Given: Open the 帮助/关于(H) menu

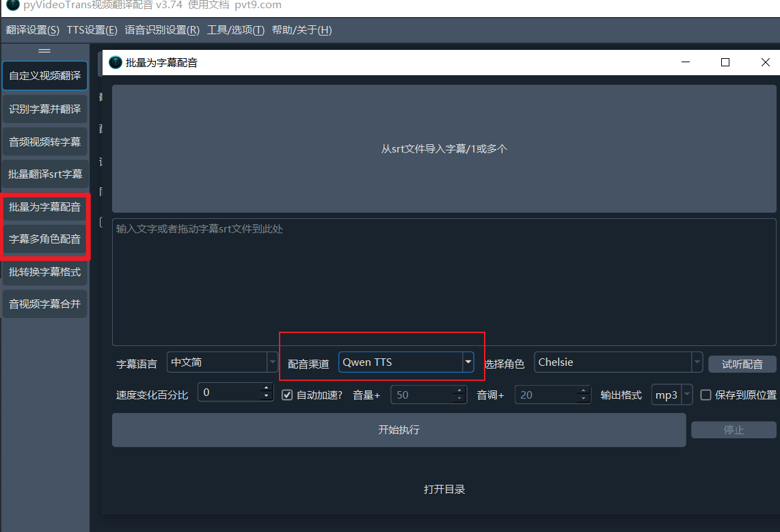Looking at the screenshot, I should 302,30.
